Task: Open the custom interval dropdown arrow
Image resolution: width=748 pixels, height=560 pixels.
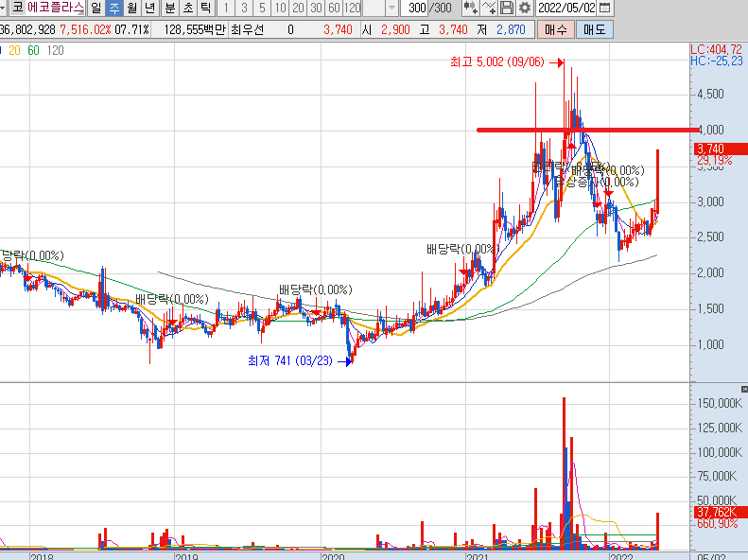Action: pyautogui.click(x=391, y=8)
